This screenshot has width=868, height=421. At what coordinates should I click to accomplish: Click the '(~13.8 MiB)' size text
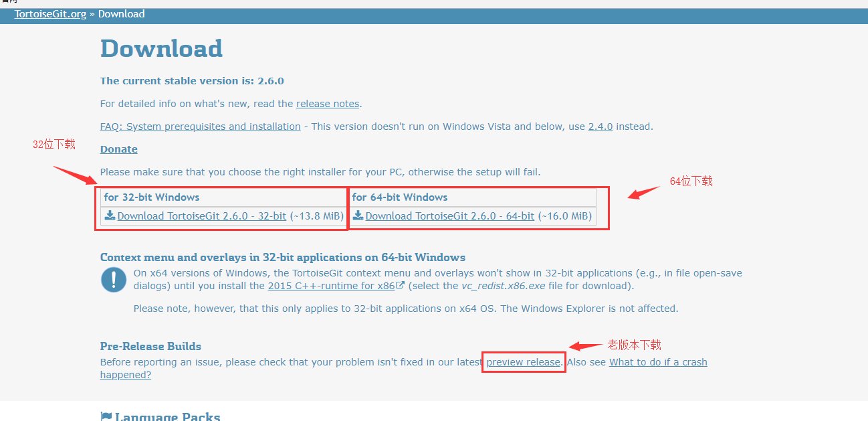tap(316, 216)
